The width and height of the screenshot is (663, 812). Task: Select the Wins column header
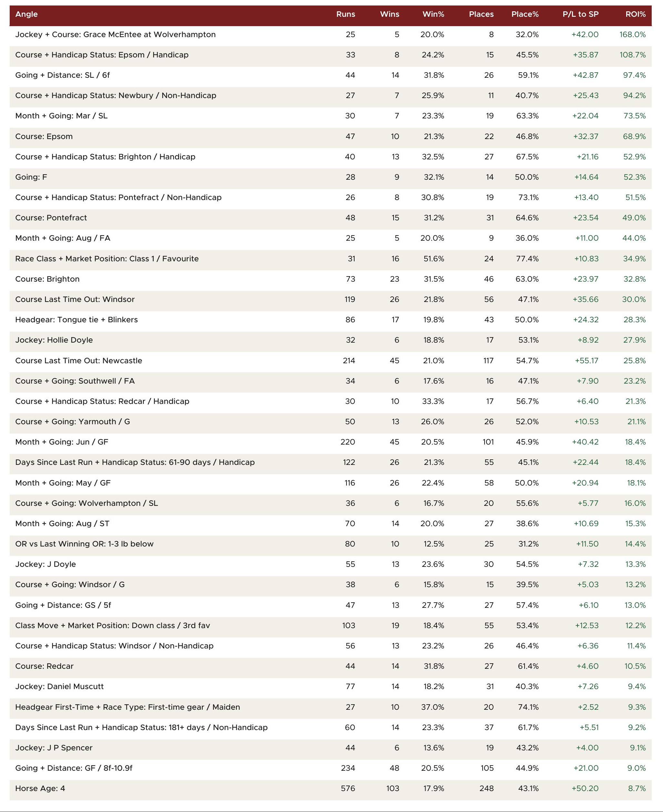click(389, 14)
